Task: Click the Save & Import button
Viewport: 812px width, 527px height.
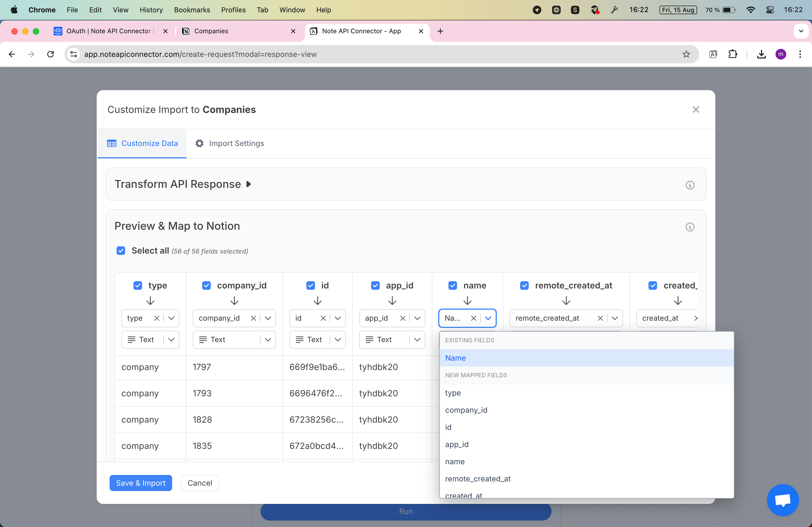Action: pos(140,483)
